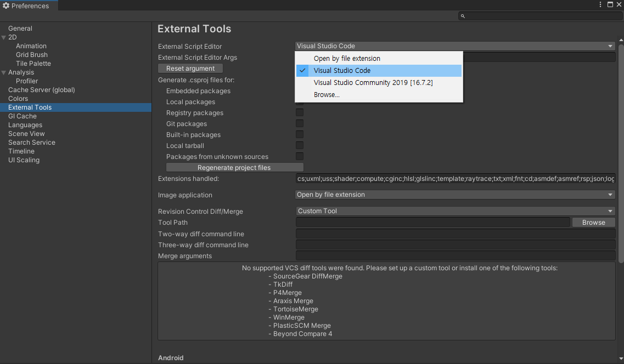
Task: Click Embedded packages label
Action: (198, 91)
